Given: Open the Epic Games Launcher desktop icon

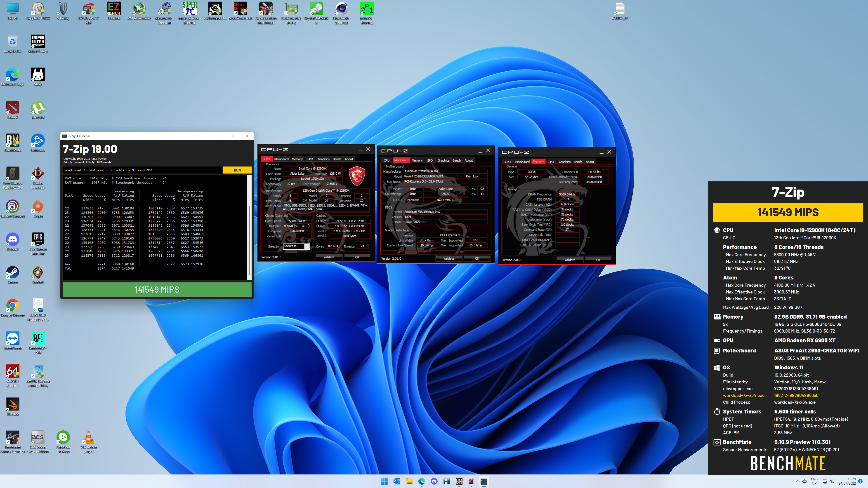Looking at the screenshot, I should (38, 244).
